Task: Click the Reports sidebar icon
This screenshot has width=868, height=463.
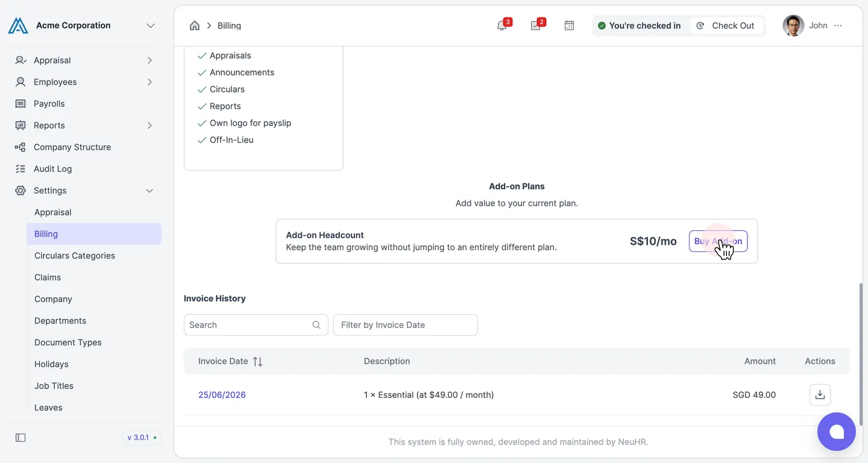Action: click(x=20, y=125)
